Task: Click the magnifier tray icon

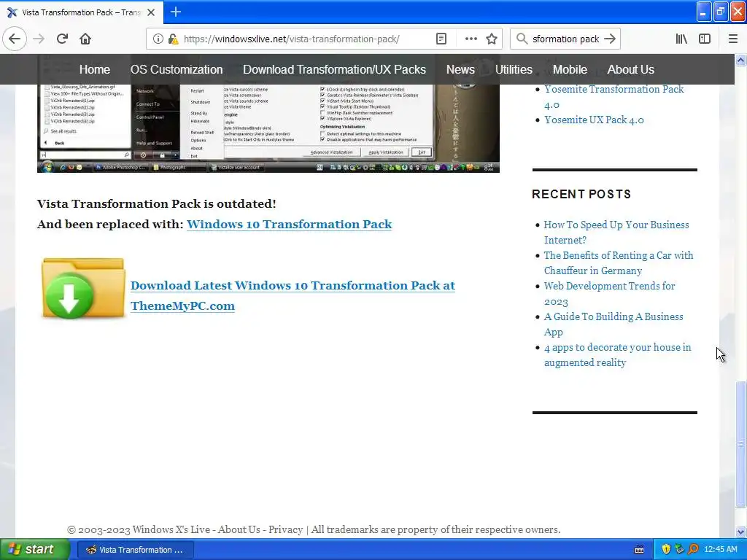Action: tap(693, 550)
